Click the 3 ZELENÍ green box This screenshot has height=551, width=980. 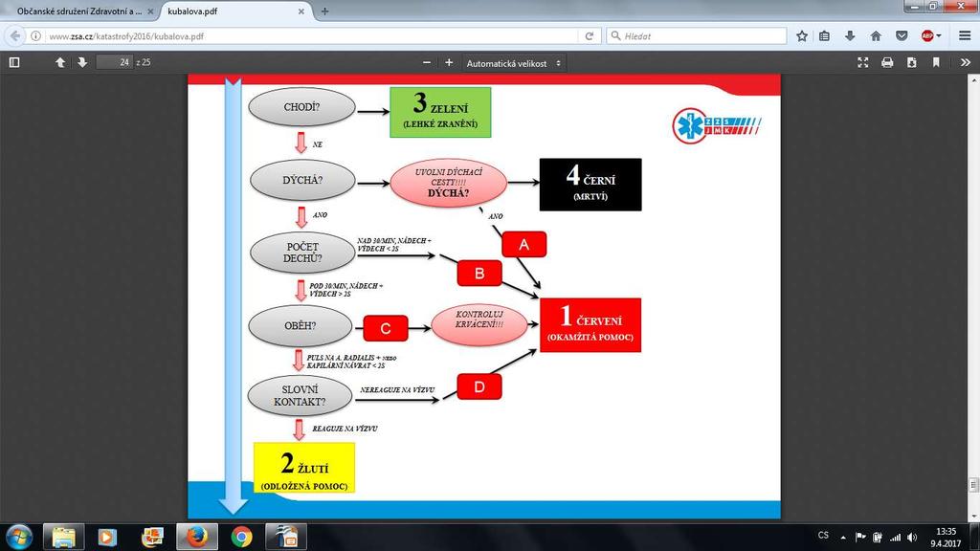tap(440, 112)
